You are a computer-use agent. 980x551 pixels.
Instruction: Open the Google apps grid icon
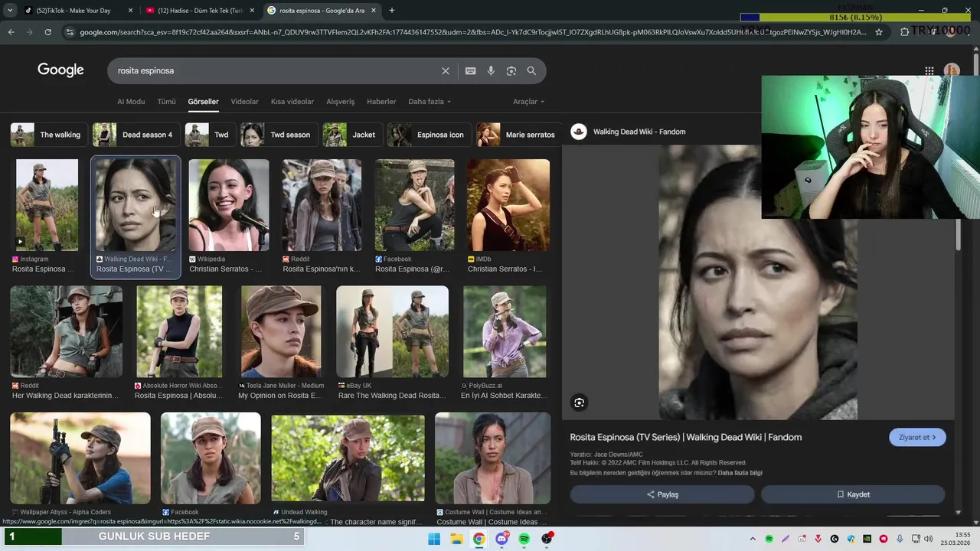[929, 70]
